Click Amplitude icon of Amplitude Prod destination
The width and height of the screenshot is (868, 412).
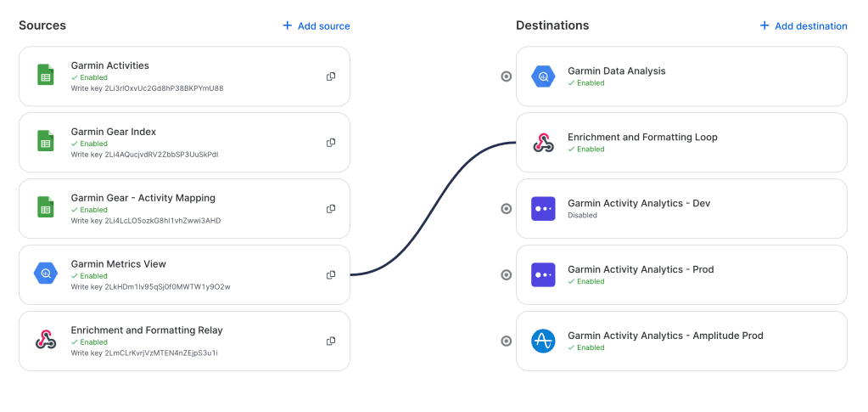(543, 341)
